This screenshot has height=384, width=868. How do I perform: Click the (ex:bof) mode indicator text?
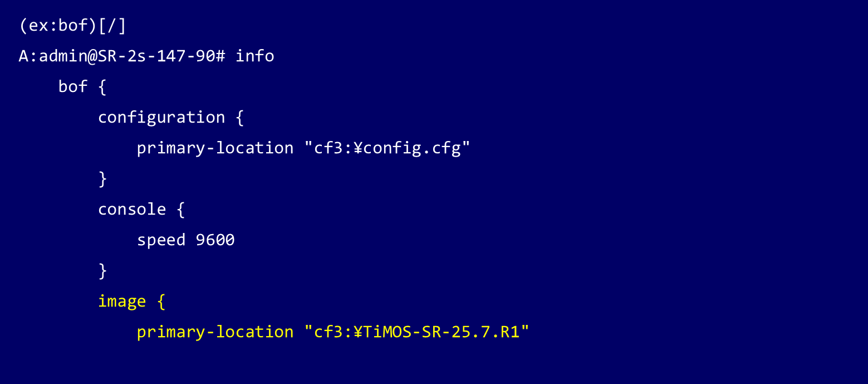point(58,26)
